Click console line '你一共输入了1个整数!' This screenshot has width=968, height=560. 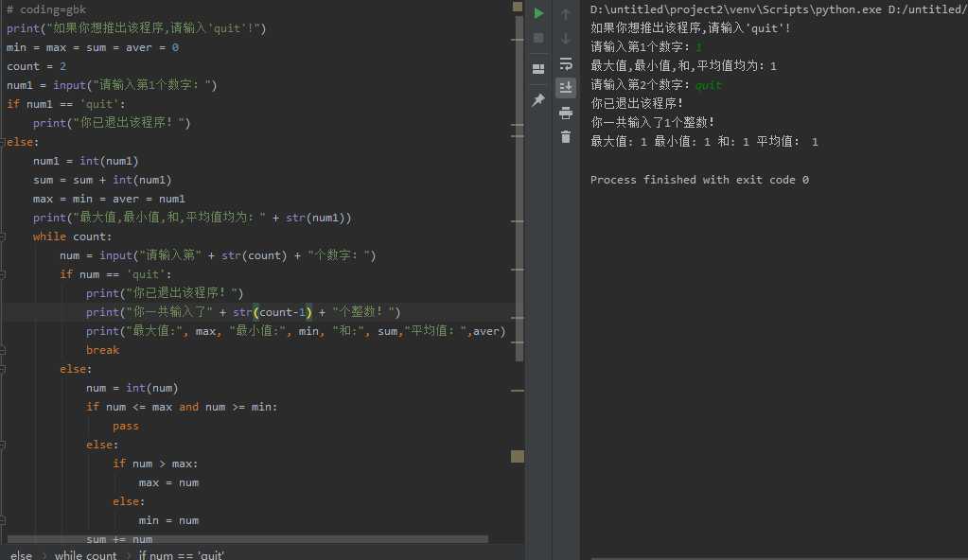click(653, 122)
